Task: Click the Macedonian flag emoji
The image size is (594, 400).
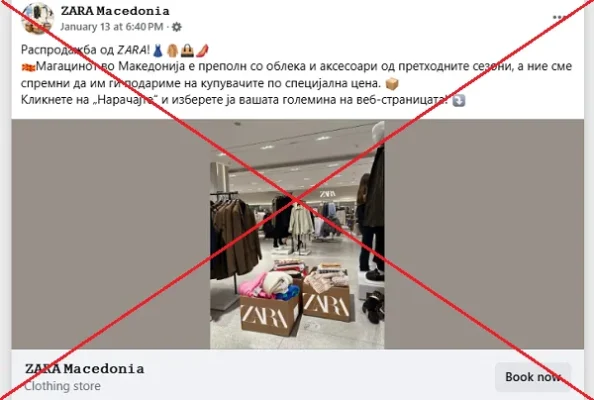Action: [28, 67]
